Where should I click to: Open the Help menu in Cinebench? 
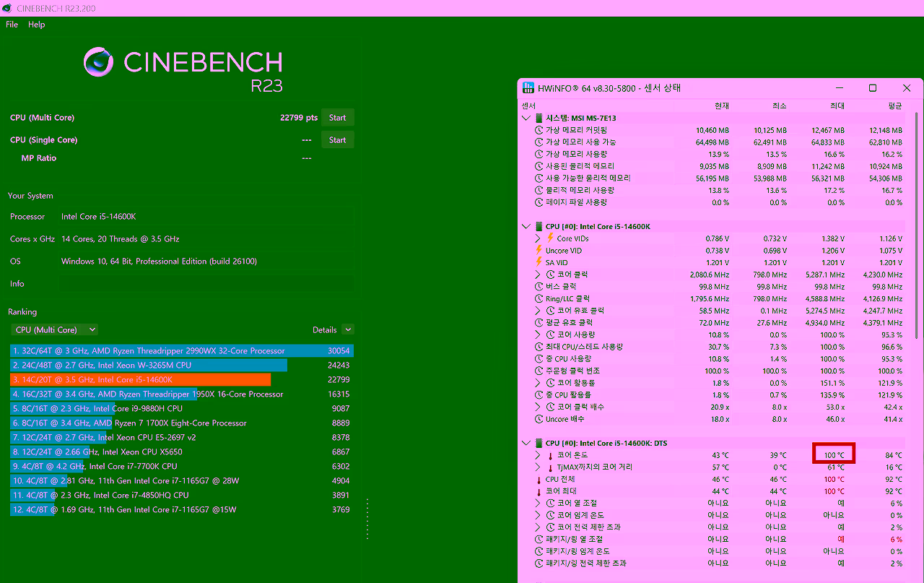pos(36,25)
